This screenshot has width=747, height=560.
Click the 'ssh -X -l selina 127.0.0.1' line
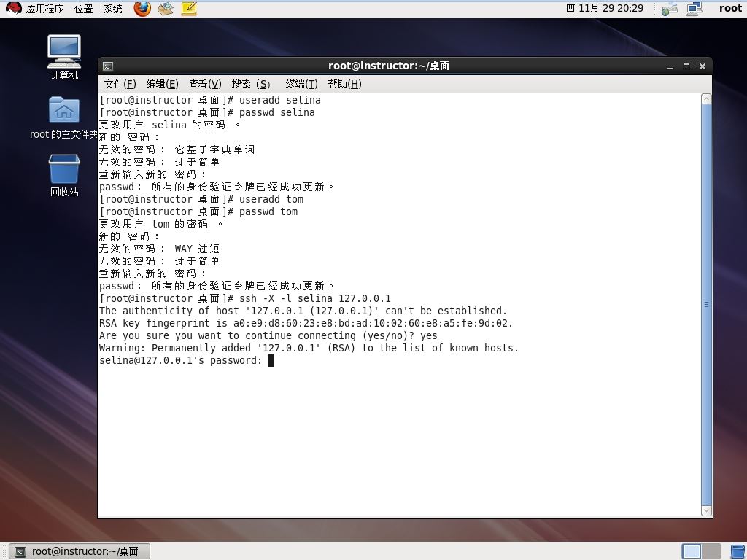pyautogui.click(x=245, y=298)
